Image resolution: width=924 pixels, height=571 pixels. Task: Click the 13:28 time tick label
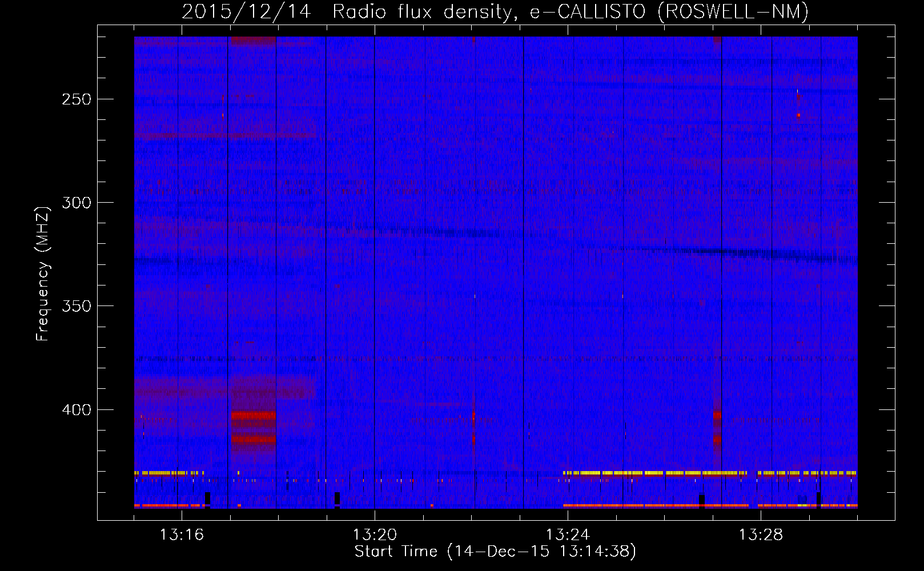761,534
